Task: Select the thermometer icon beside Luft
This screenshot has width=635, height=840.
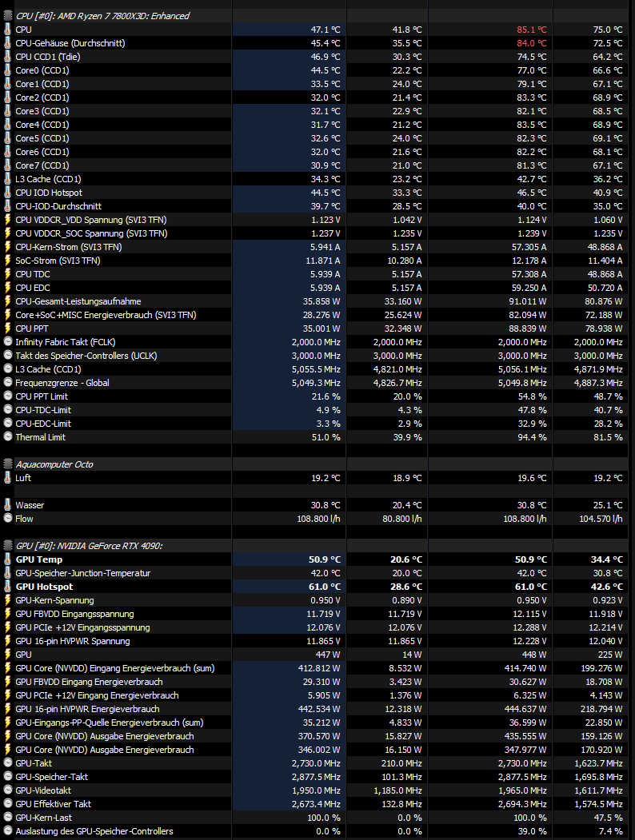Action: (7, 478)
